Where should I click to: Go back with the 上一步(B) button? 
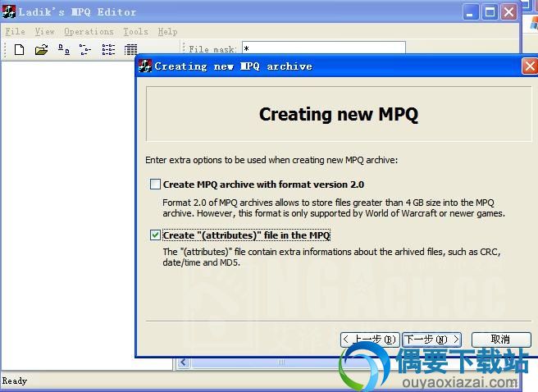[x=370, y=340]
